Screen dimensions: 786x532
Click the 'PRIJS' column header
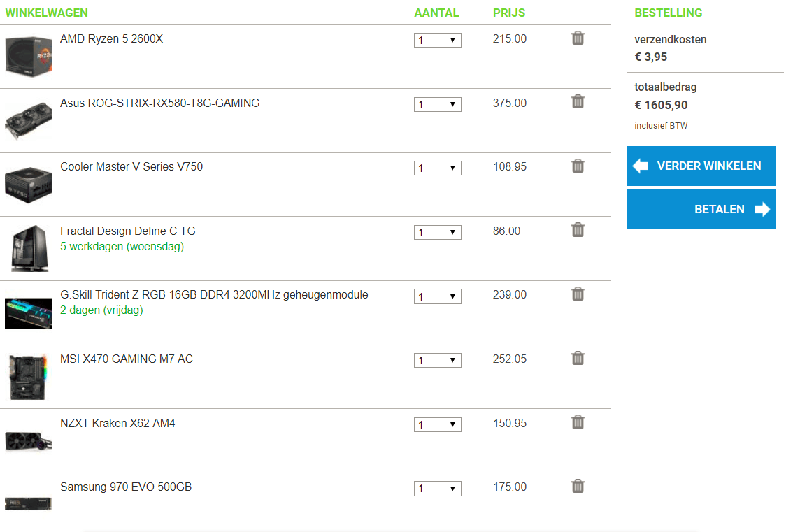(x=509, y=13)
